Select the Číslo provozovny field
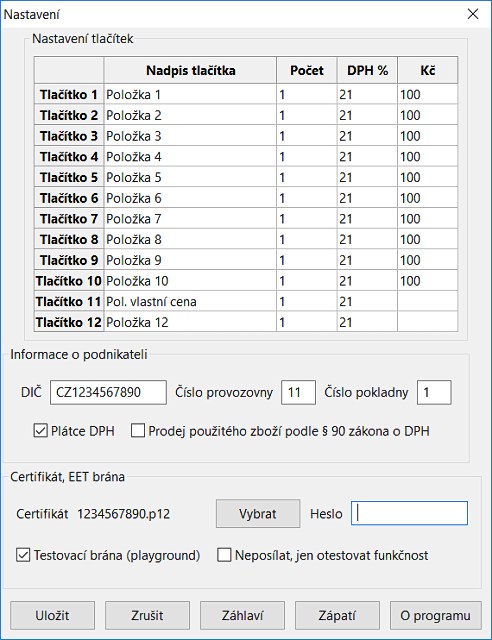Image resolution: width=492 pixels, height=640 pixels. [x=298, y=392]
